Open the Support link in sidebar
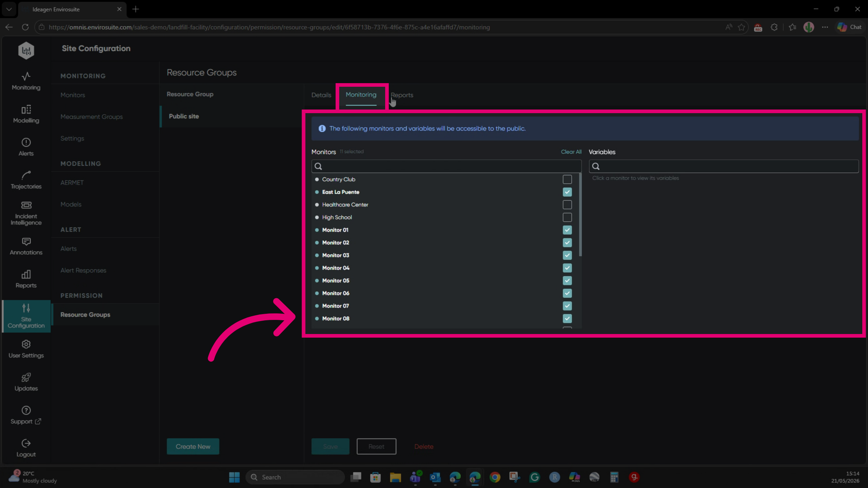The image size is (868, 488). pyautogui.click(x=26, y=415)
